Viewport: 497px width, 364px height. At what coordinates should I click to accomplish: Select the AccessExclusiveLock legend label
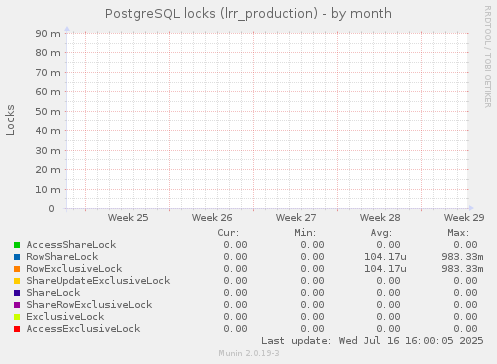83,329
